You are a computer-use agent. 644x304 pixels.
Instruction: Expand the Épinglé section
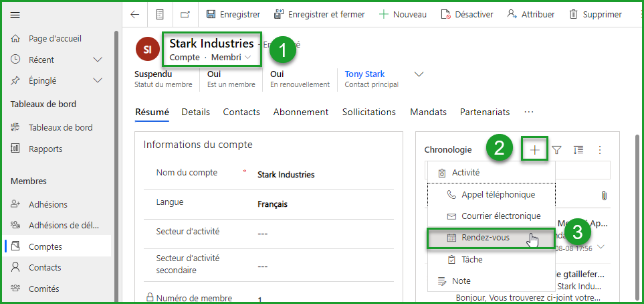pyautogui.click(x=98, y=80)
